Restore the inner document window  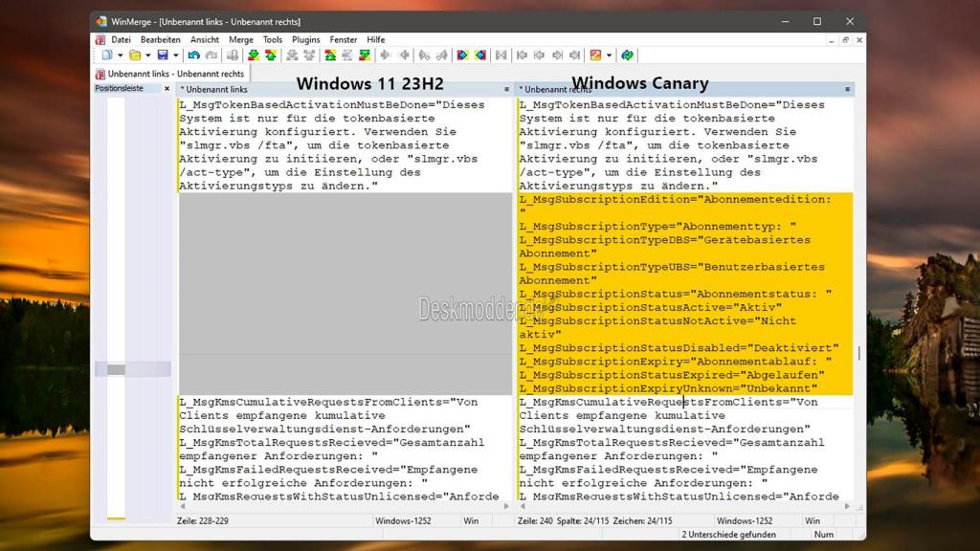pos(846,40)
